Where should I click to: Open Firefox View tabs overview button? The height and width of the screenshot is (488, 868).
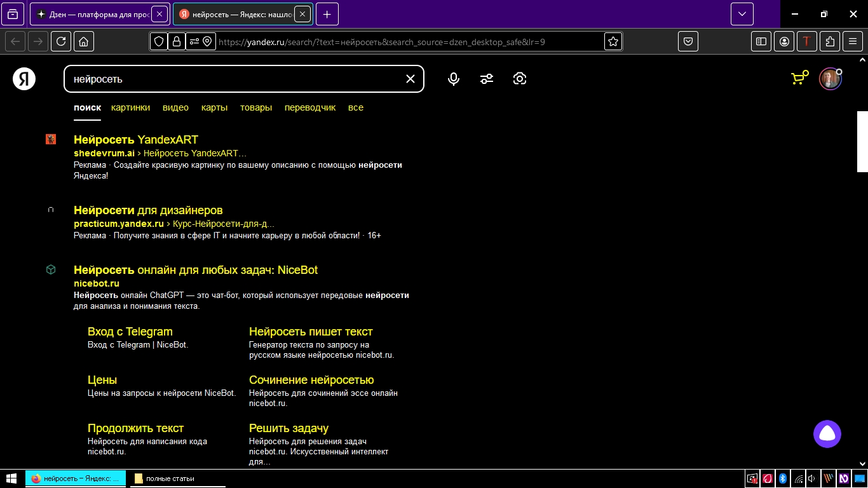(x=13, y=14)
